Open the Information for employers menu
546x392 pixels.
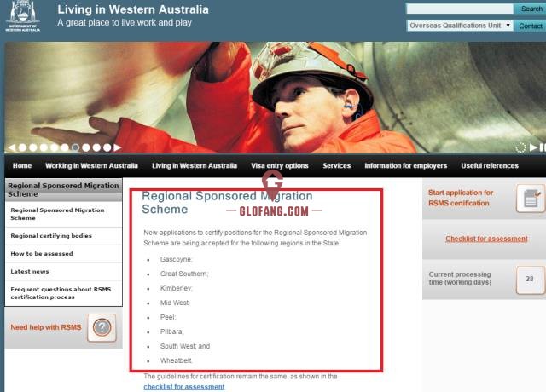pyautogui.click(x=406, y=166)
